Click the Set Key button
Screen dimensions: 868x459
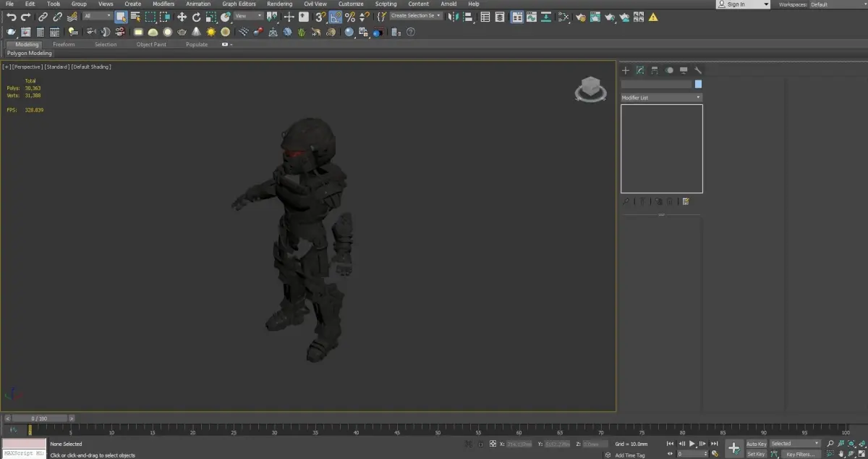pos(756,454)
